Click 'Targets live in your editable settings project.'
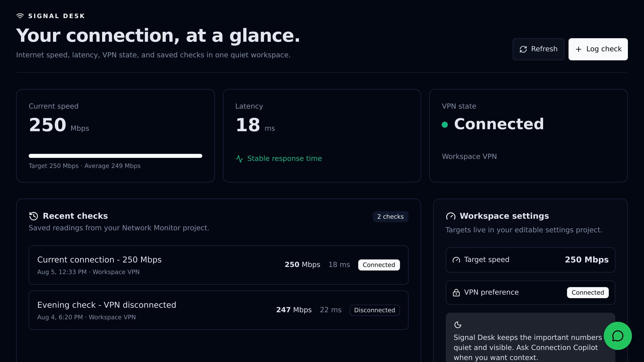Image resolution: width=644 pixels, height=362 pixels. 524,230
